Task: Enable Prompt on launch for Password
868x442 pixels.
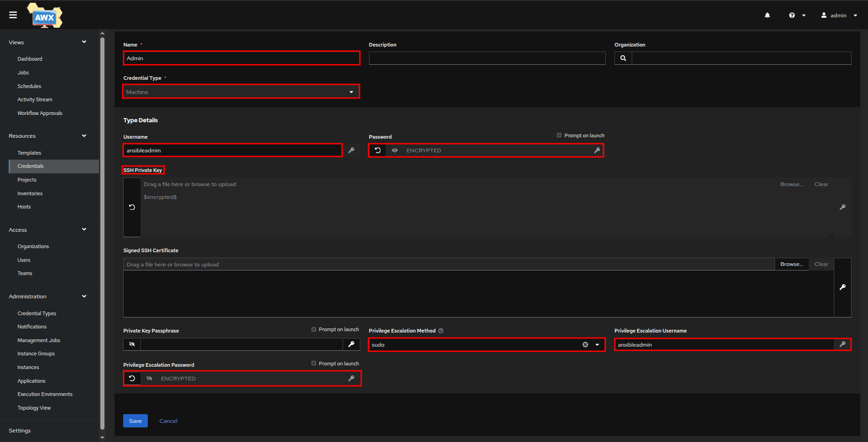Action: [x=559, y=135]
